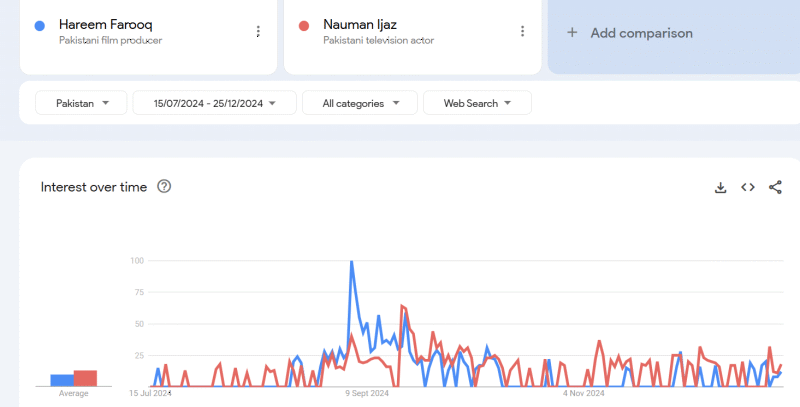The height and width of the screenshot is (407, 800).
Task: Open more options for Nauman Ijaz
Action: point(522,32)
